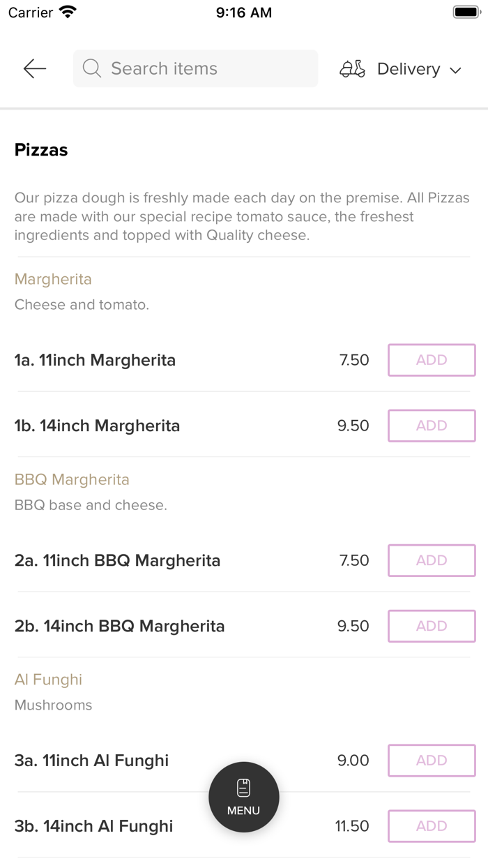Click the receipt icon above MENU text
Viewport: 488px width, 868px height.
pos(243,787)
